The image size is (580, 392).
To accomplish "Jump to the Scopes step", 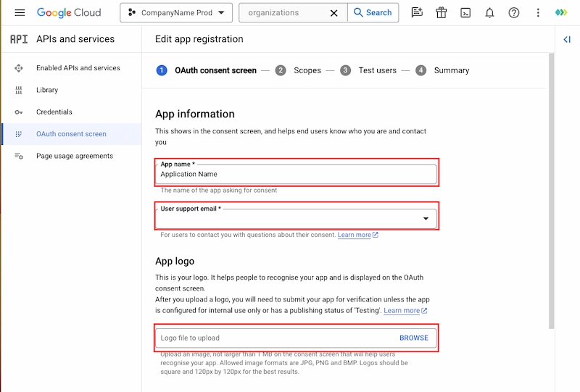I will (x=307, y=70).
